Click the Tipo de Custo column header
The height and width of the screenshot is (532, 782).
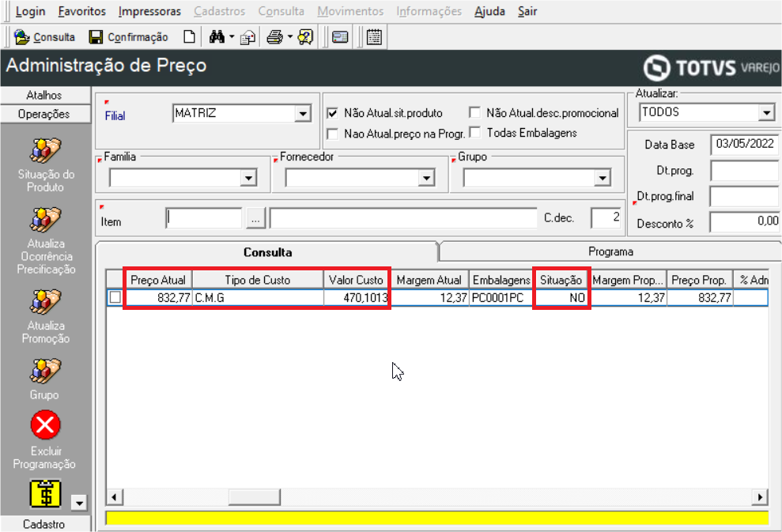(x=257, y=280)
